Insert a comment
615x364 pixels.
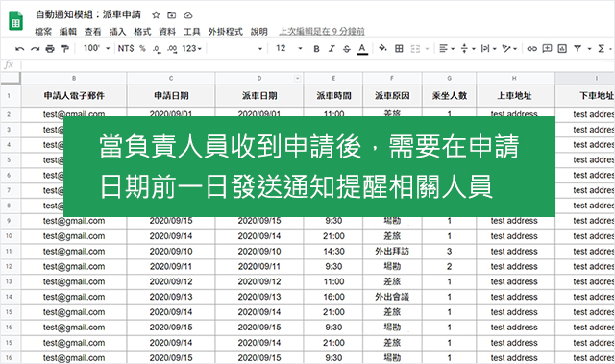tap(547, 48)
